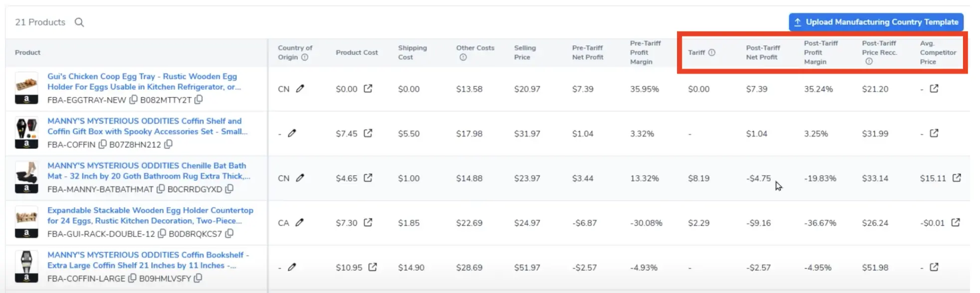Click the Product Cost column header

[x=357, y=52]
